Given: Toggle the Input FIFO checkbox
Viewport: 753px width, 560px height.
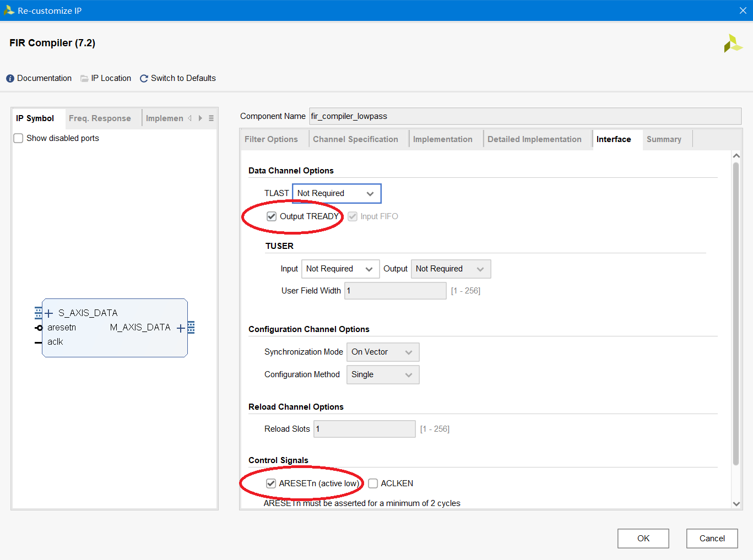Looking at the screenshot, I should [353, 216].
